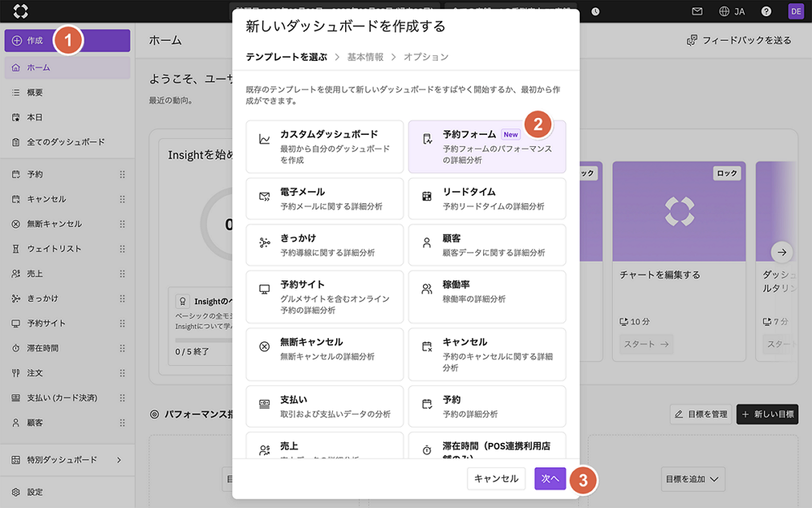Open 本日 in the sidebar
Viewport: 812px width, 508px height.
pos(67,117)
